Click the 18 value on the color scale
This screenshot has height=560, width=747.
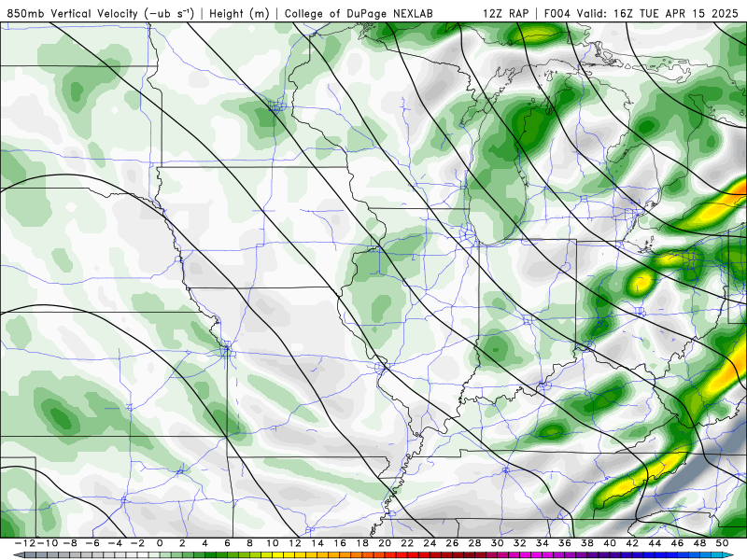[x=362, y=543]
